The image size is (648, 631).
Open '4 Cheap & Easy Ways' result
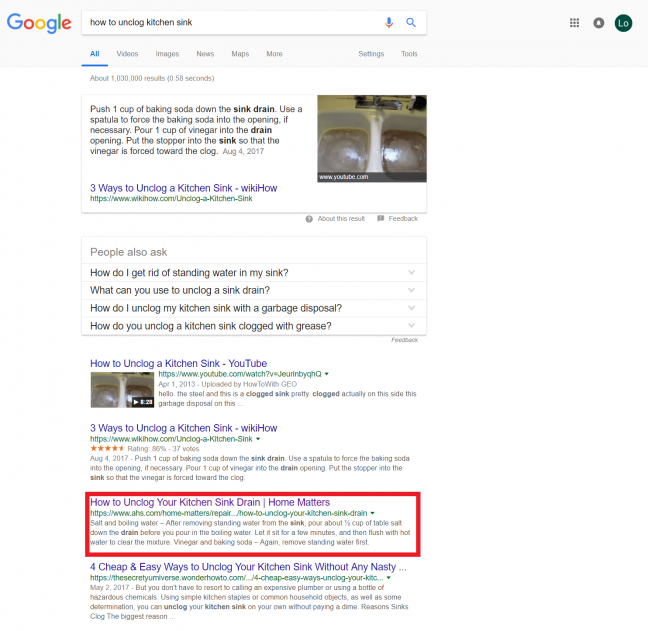click(x=248, y=567)
